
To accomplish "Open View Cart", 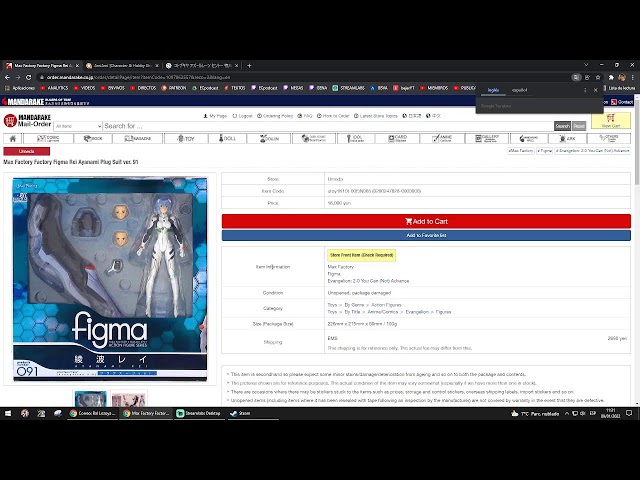I will [x=611, y=121].
